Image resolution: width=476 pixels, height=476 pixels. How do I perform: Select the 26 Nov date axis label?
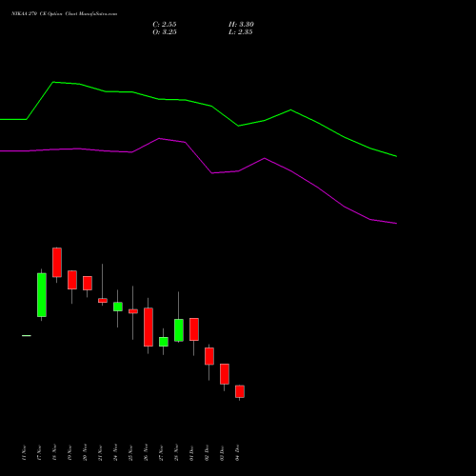click(x=146, y=453)
